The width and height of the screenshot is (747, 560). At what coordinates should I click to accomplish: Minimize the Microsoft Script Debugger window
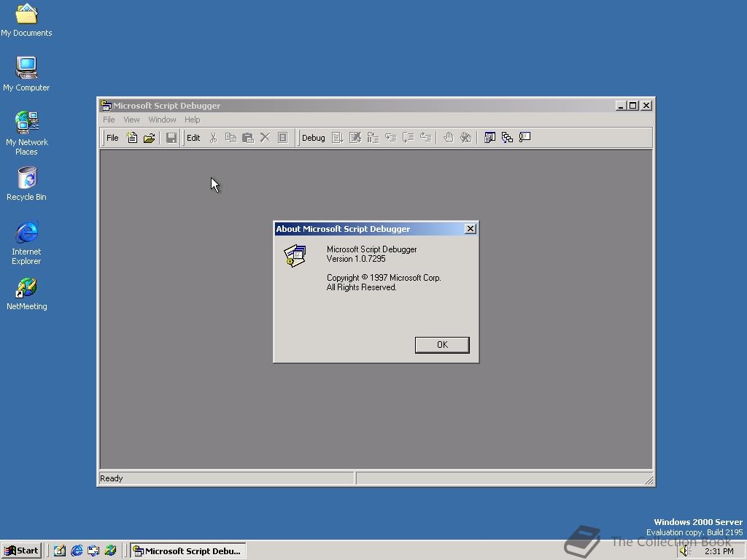[x=620, y=106]
